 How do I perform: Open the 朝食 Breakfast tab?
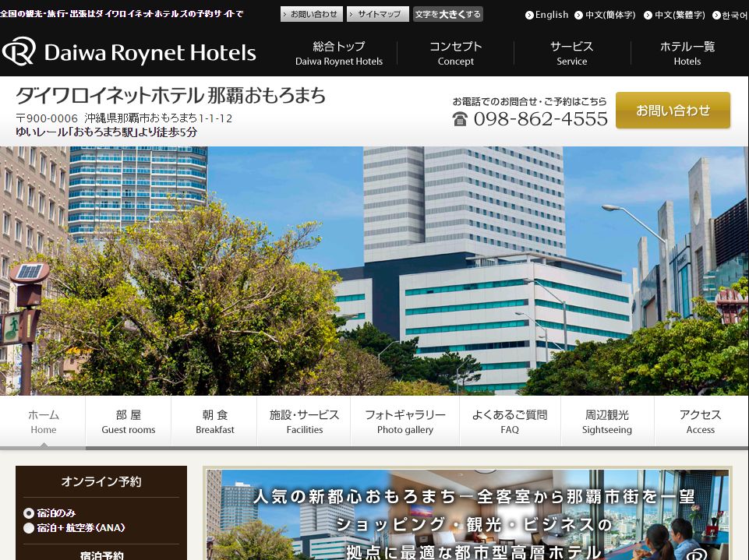[x=214, y=421]
